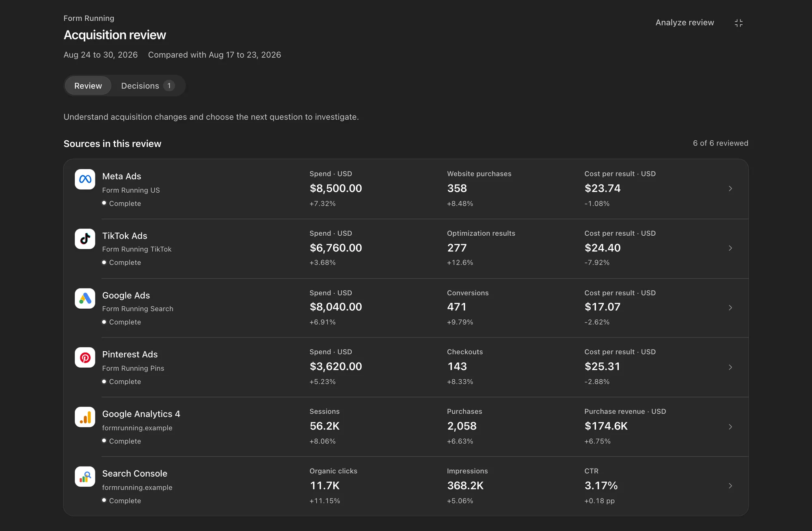Click the 6 of 6 reviewed label
Screen dimensions: 812x531
tap(721, 143)
